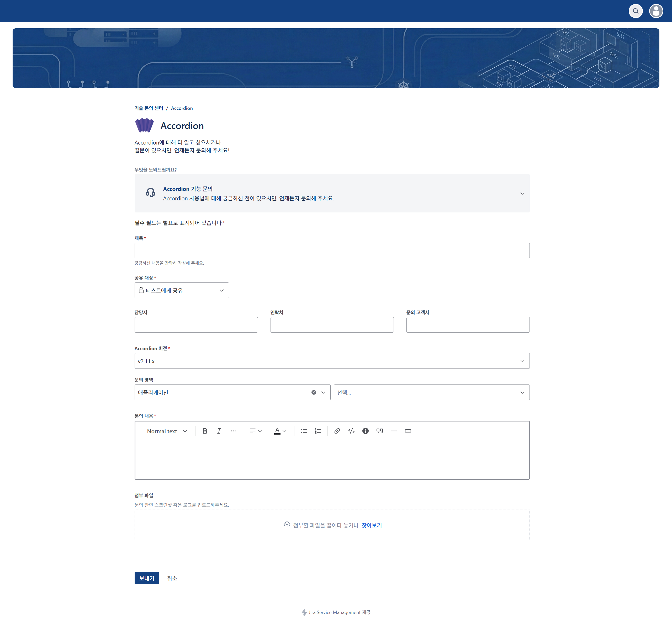The image size is (672, 625).
Task: Click the attachment drop zone upload icon
Action: point(287,525)
